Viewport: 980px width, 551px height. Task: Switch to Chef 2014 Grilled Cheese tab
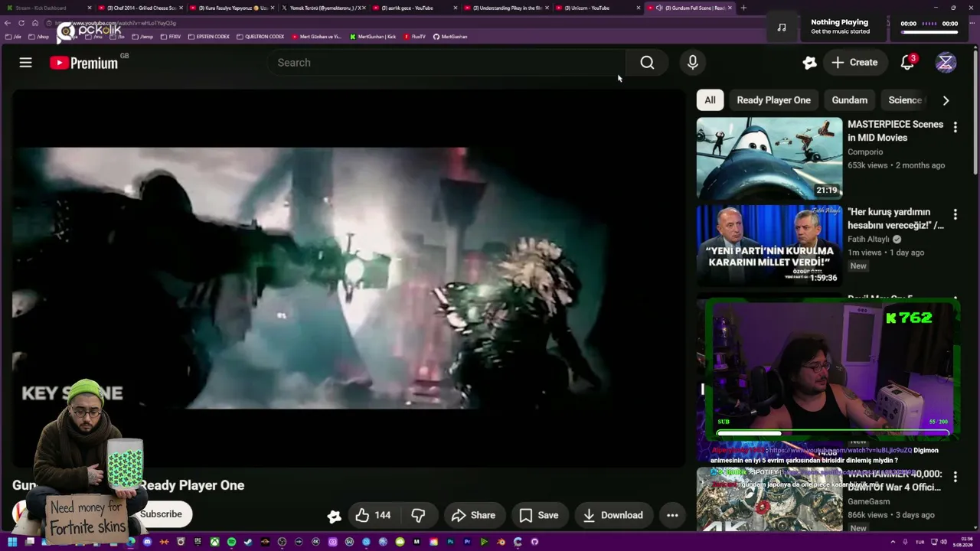tap(142, 8)
